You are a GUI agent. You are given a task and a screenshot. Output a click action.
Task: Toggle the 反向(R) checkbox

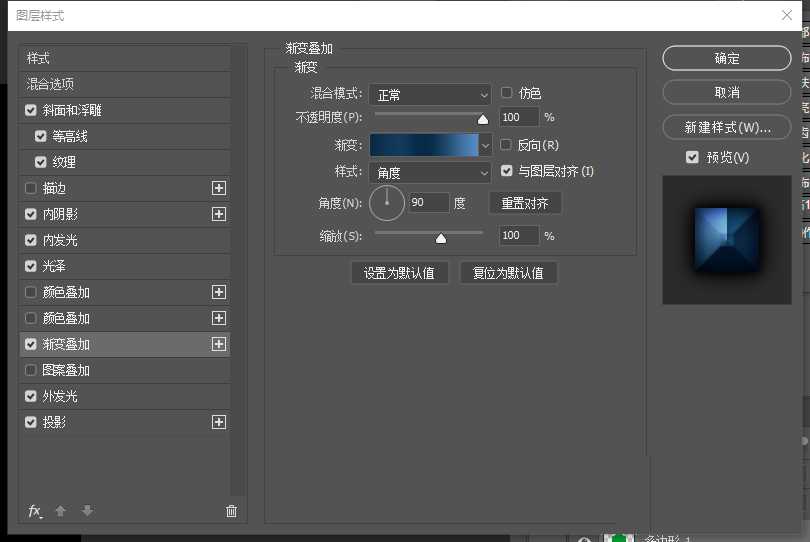(x=507, y=145)
